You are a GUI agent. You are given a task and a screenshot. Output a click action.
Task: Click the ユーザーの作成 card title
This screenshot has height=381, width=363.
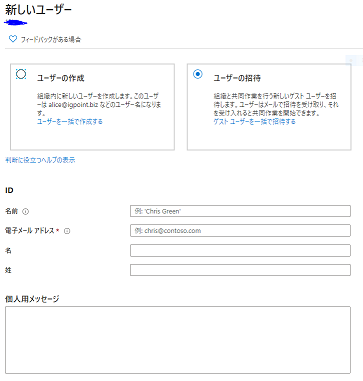click(x=61, y=78)
